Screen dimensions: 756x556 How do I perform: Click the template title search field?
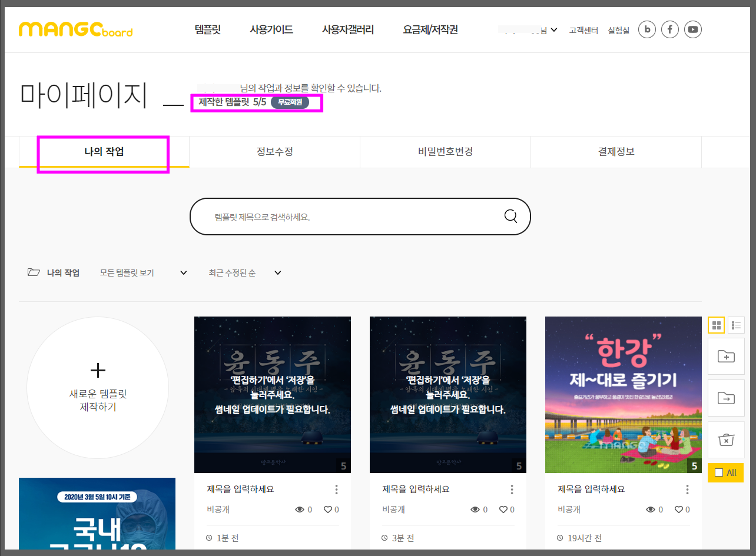coord(360,217)
